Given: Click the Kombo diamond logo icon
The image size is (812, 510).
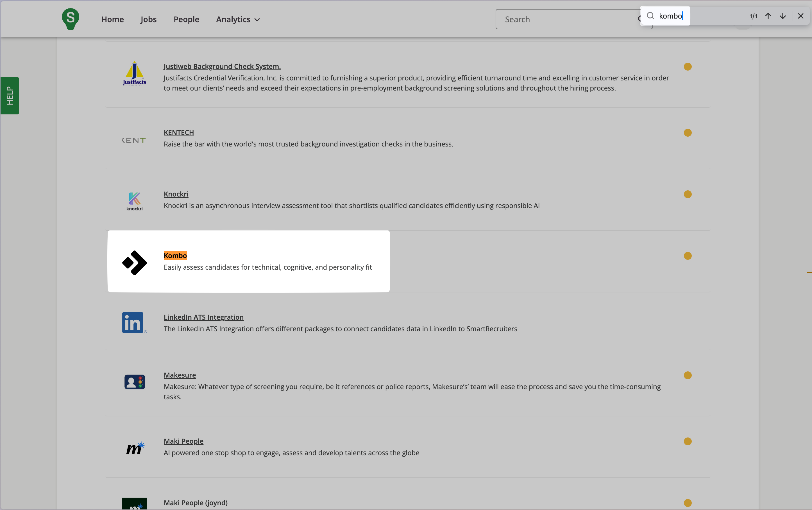Looking at the screenshot, I should 134,263.
